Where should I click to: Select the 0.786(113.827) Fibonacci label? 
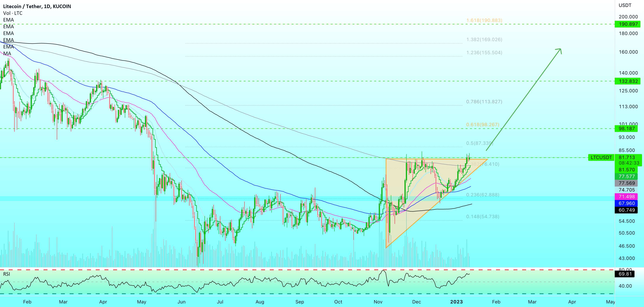tap(484, 101)
